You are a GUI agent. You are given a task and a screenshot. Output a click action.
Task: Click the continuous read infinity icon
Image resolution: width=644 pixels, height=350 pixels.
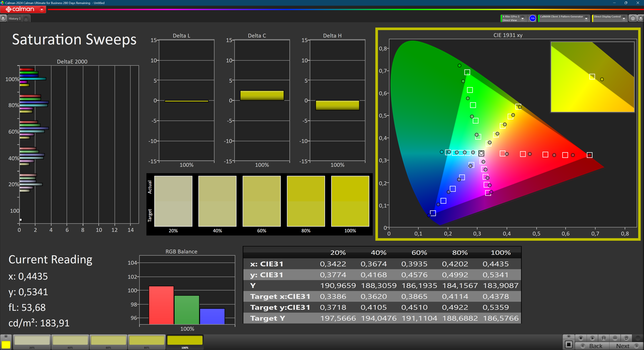click(x=615, y=338)
